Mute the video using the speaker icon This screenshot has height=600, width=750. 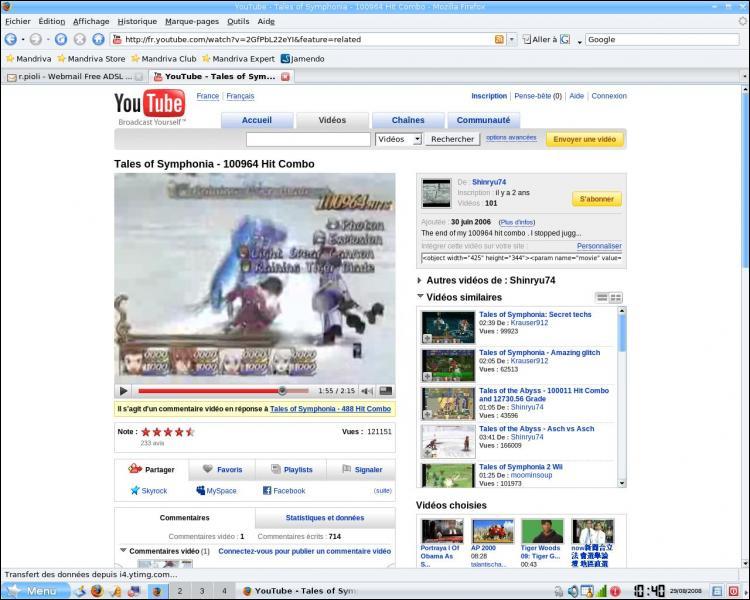tap(367, 391)
